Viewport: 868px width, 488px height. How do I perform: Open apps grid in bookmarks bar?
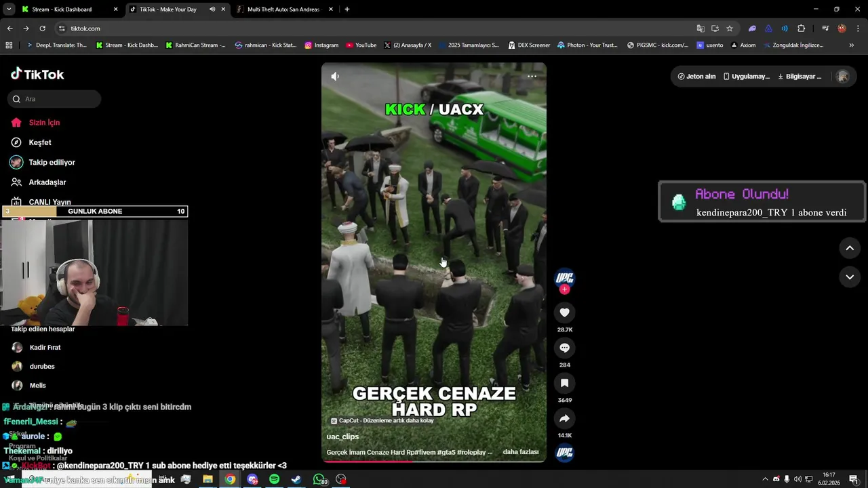(9, 45)
